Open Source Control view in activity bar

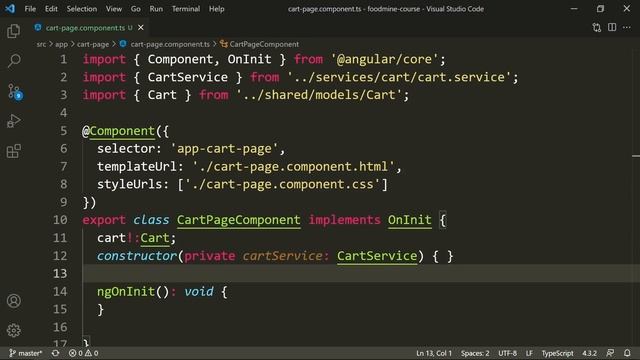point(15,91)
